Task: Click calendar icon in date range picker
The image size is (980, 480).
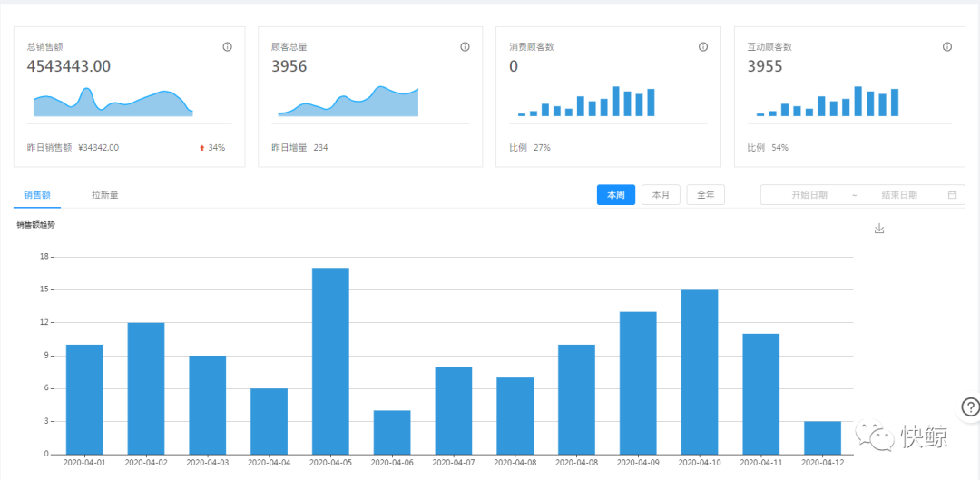Action: click(952, 195)
